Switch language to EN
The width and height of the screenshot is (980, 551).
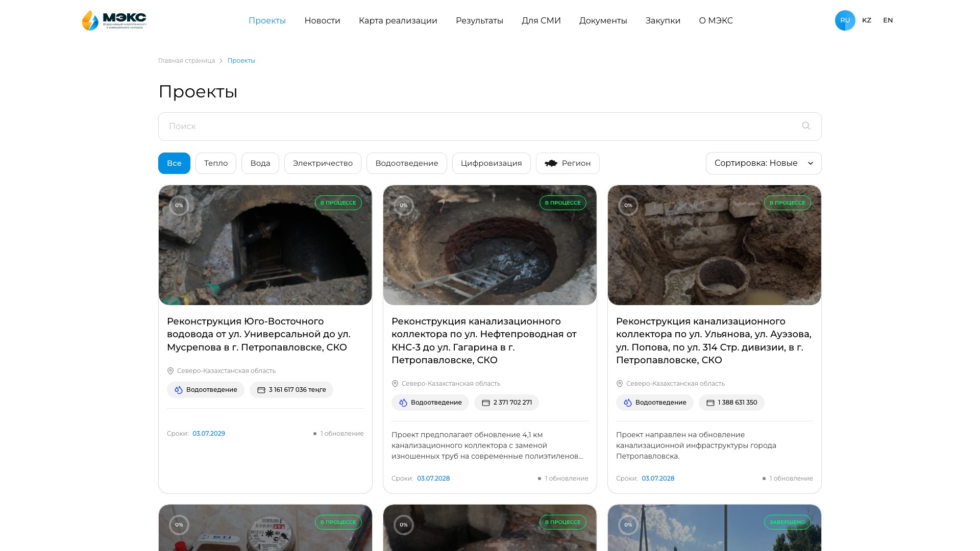(x=888, y=20)
